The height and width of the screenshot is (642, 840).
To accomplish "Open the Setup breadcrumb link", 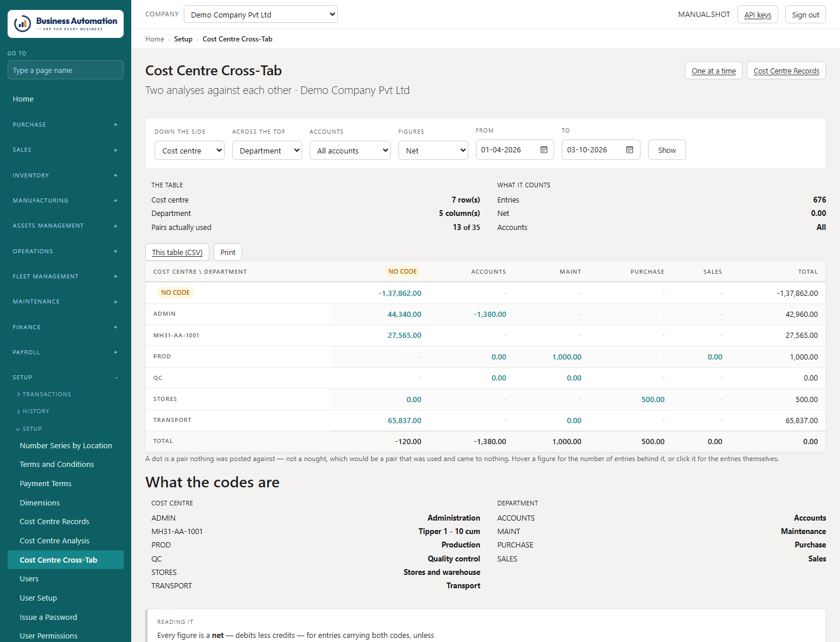I will pyautogui.click(x=183, y=39).
